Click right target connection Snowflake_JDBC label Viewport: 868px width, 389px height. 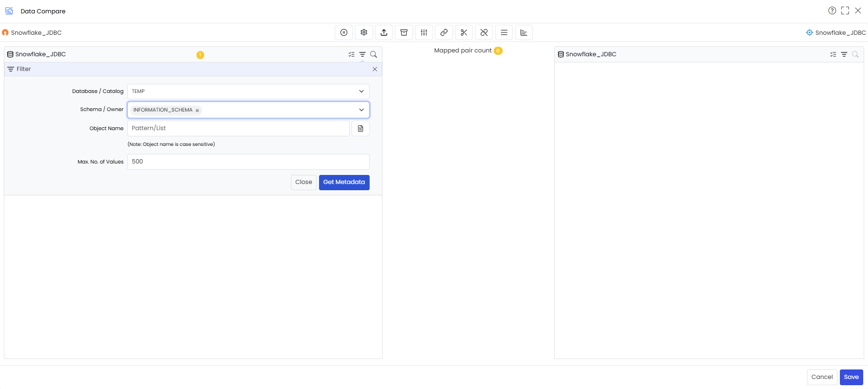(840, 33)
